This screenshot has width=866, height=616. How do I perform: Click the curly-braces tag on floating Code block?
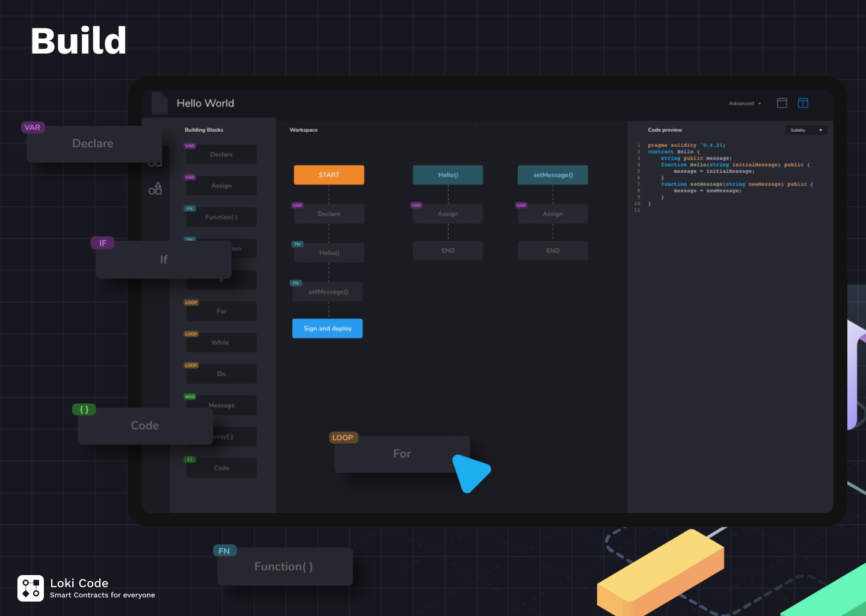(x=84, y=410)
